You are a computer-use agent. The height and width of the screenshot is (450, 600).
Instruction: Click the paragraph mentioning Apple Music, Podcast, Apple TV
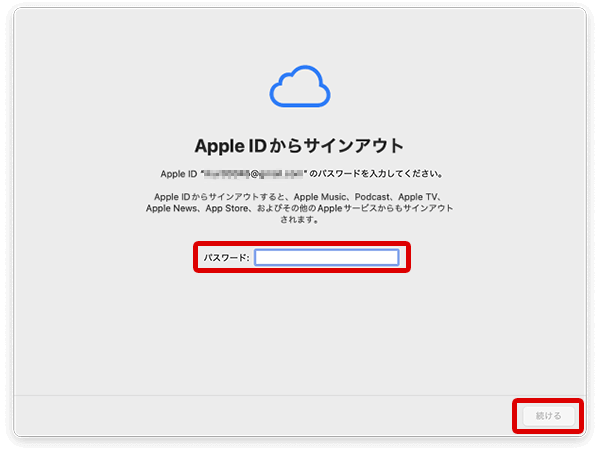(299, 208)
